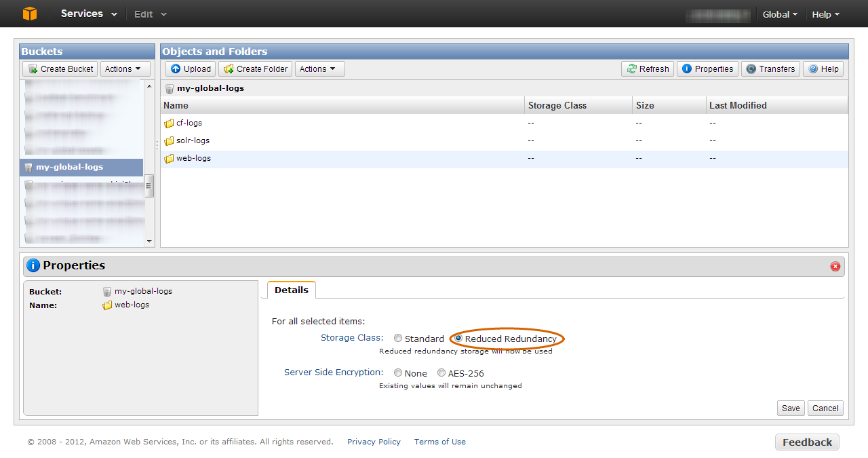Select the my-global-logs bucket
This screenshot has width=868, height=458.
(x=81, y=167)
